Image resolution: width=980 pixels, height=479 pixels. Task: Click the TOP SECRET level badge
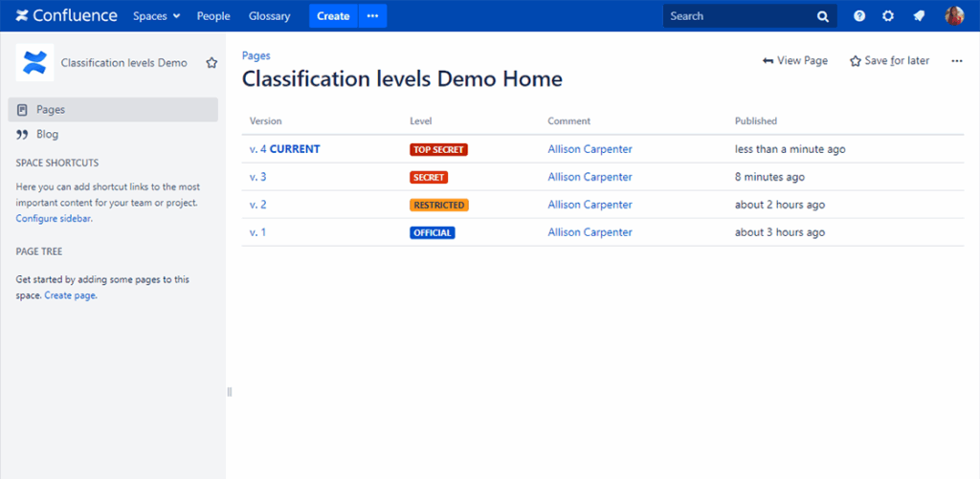[x=438, y=149]
